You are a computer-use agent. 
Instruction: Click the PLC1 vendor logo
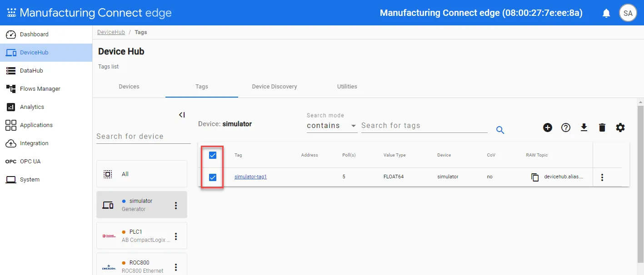tap(109, 236)
